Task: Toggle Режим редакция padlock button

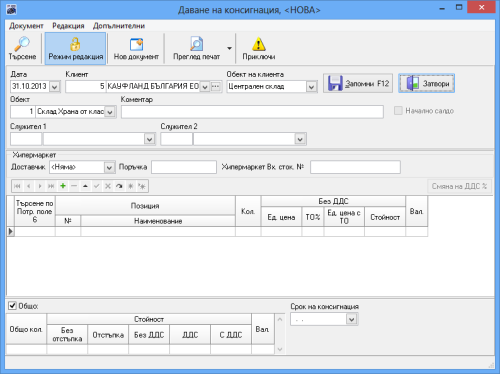Action: coord(76,49)
